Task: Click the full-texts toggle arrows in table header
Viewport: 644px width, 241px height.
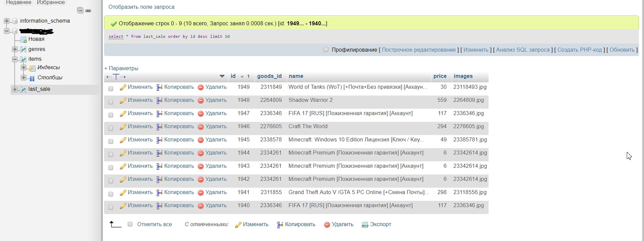Action: click(116, 77)
